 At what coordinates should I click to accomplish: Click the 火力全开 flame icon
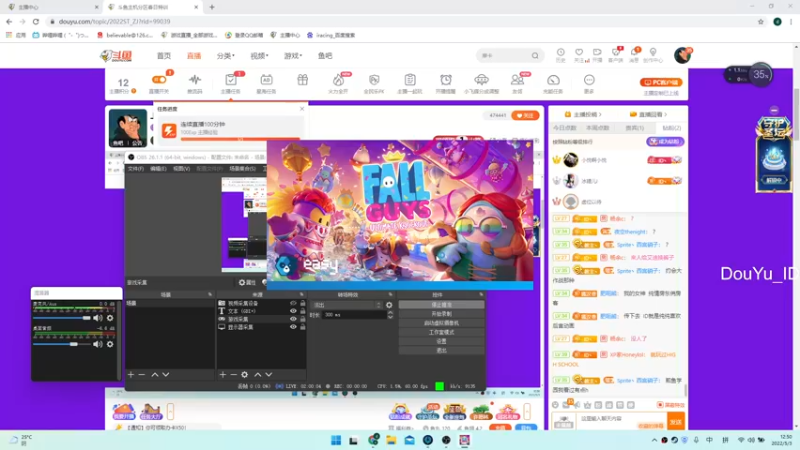(338, 80)
